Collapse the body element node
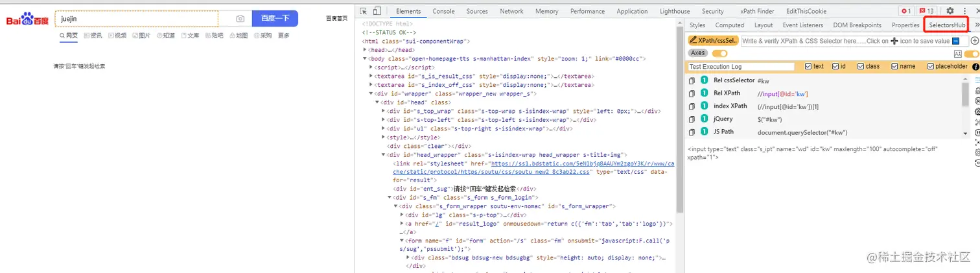 (x=365, y=58)
